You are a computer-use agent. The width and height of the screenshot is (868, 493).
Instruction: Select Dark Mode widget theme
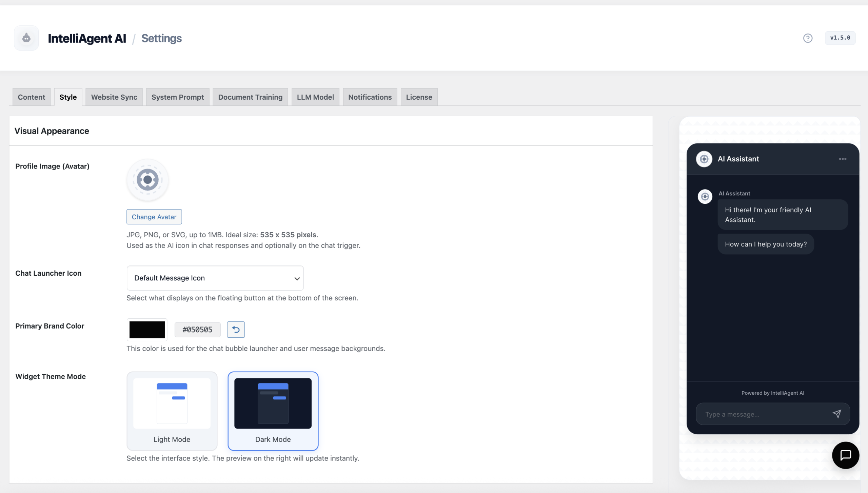[273, 411]
